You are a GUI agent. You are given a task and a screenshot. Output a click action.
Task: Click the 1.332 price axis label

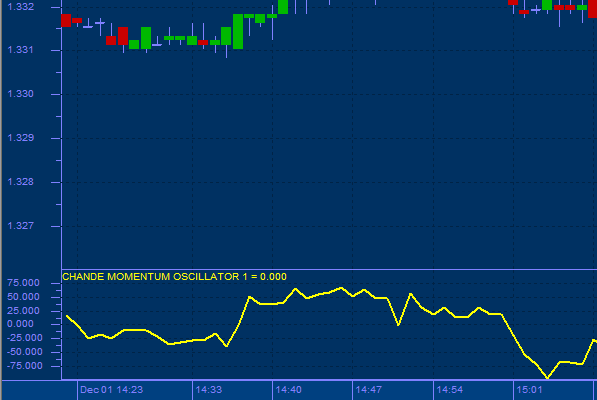click(21, 6)
